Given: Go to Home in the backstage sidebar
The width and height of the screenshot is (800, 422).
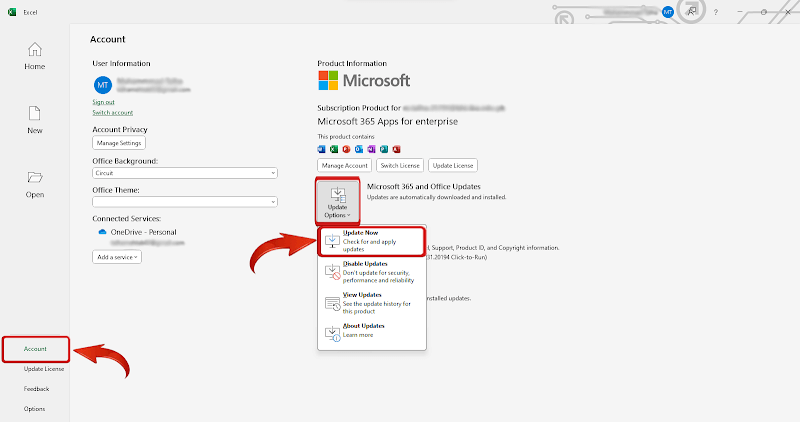Looking at the screenshot, I should point(35,56).
